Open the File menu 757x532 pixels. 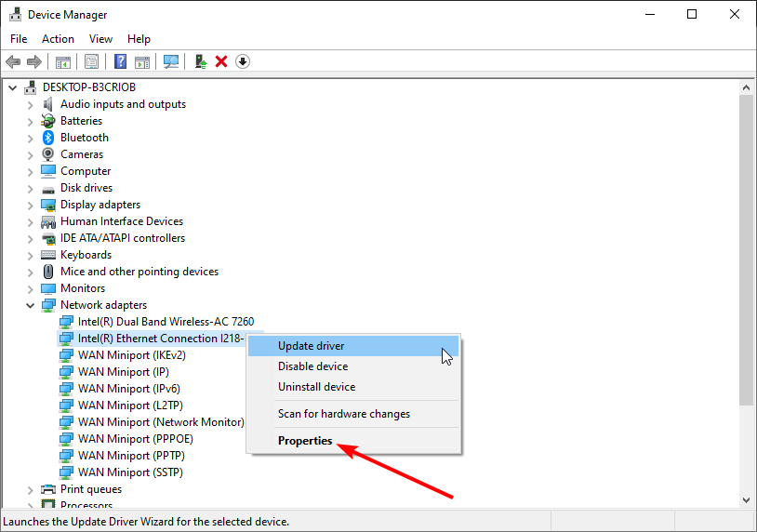[x=19, y=39]
